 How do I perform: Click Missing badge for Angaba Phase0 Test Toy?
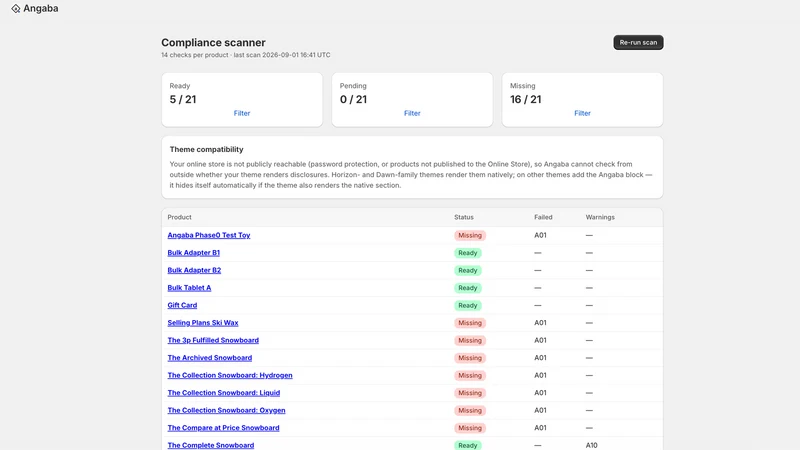[470, 235]
